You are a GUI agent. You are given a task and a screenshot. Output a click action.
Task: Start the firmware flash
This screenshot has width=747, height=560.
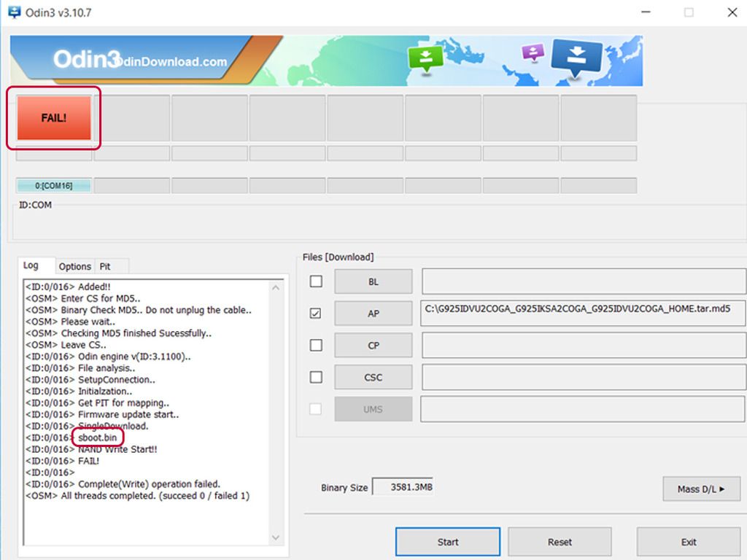(x=448, y=542)
